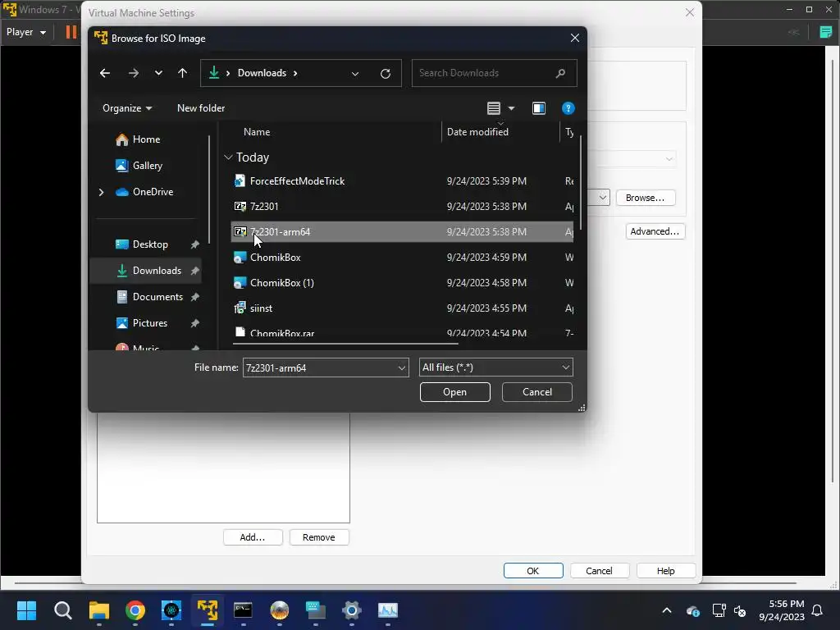Viewport: 840px width, 630px height.
Task: Open File Explorer from taskbar
Action: (x=99, y=610)
